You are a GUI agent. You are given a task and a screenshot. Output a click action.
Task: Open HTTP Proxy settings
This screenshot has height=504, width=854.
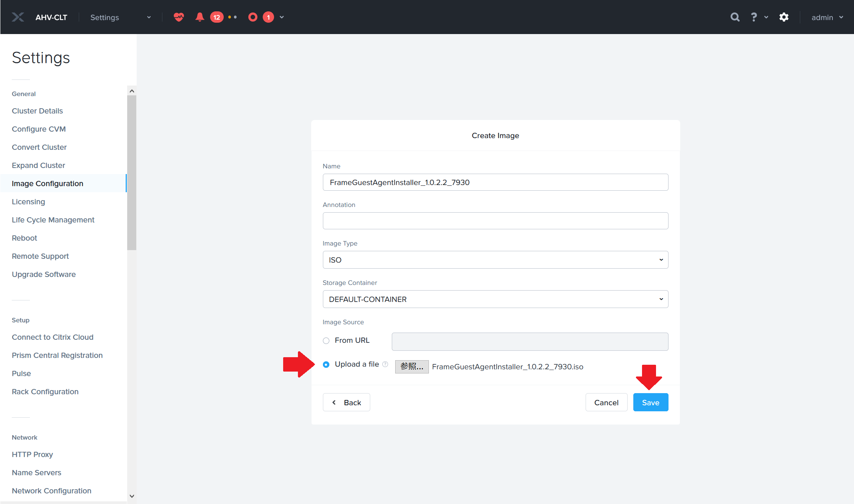pyautogui.click(x=32, y=454)
